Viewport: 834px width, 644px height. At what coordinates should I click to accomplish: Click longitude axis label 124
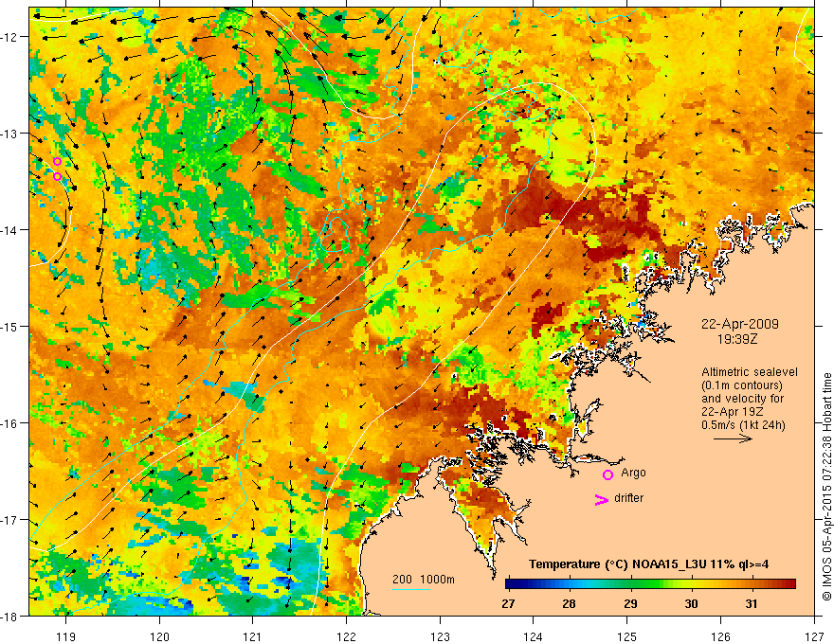point(534,636)
